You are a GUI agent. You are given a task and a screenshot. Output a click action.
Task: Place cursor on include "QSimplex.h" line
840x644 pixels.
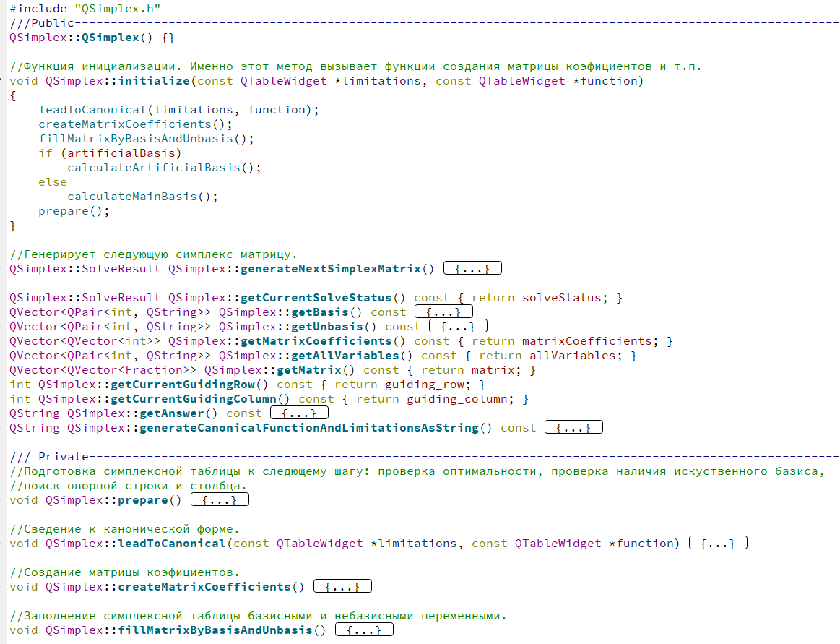pyautogui.click(x=85, y=9)
